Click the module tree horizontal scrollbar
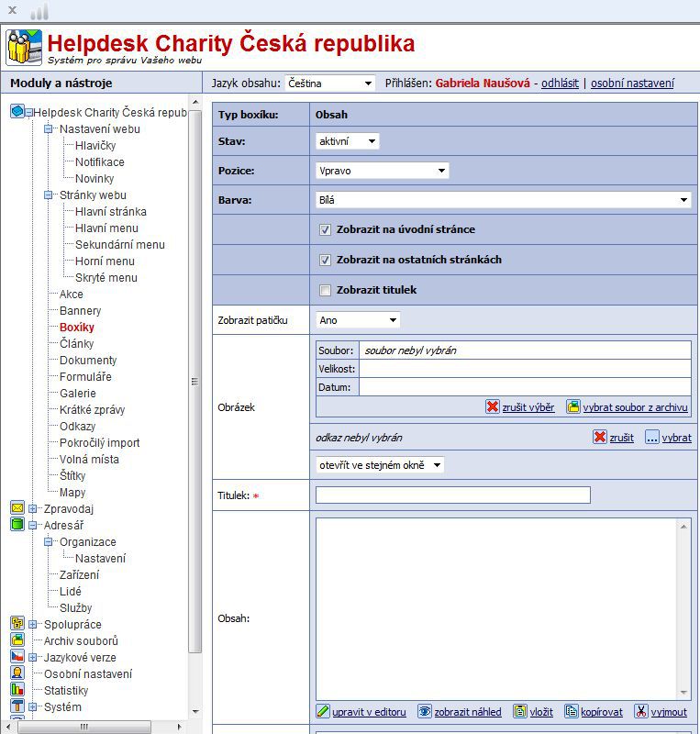The width and height of the screenshot is (700, 734). point(84,727)
